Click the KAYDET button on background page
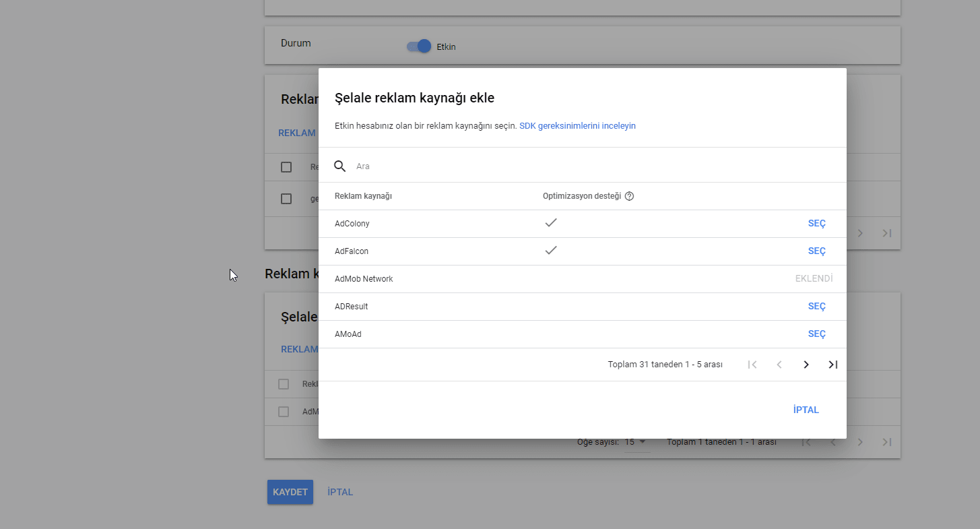The height and width of the screenshot is (529, 980). point(290,492)
